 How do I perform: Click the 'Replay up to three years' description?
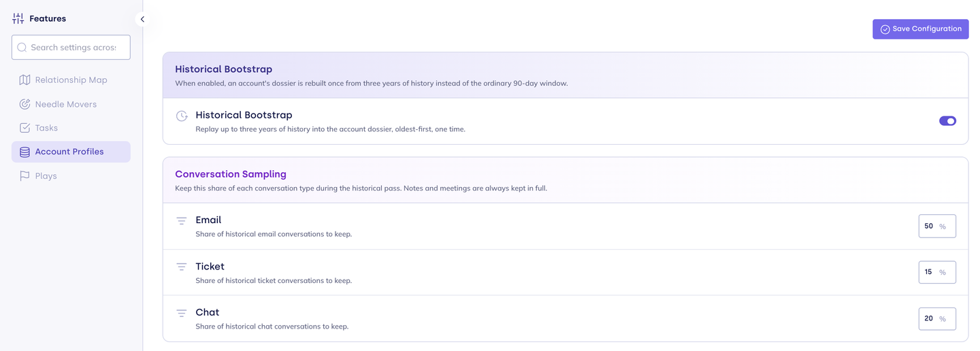[330, 129]
